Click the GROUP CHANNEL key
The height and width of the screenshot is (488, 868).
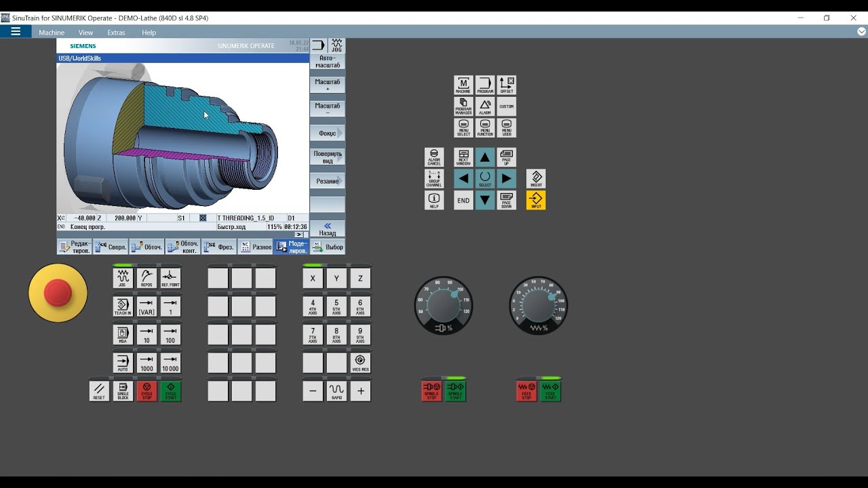[434, 179]
